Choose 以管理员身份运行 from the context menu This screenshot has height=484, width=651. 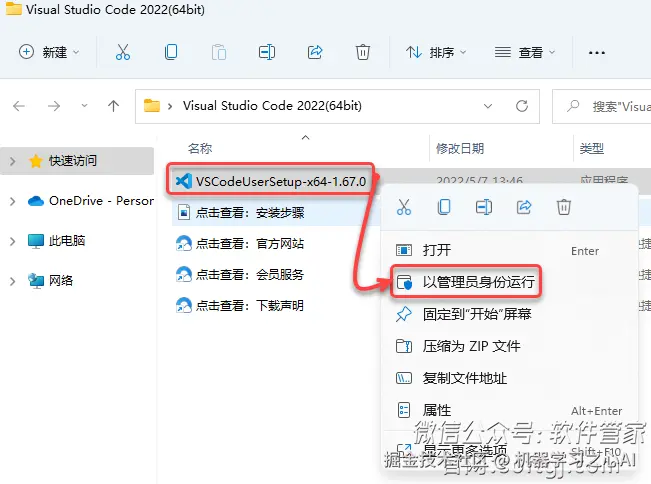pos(509,282)
